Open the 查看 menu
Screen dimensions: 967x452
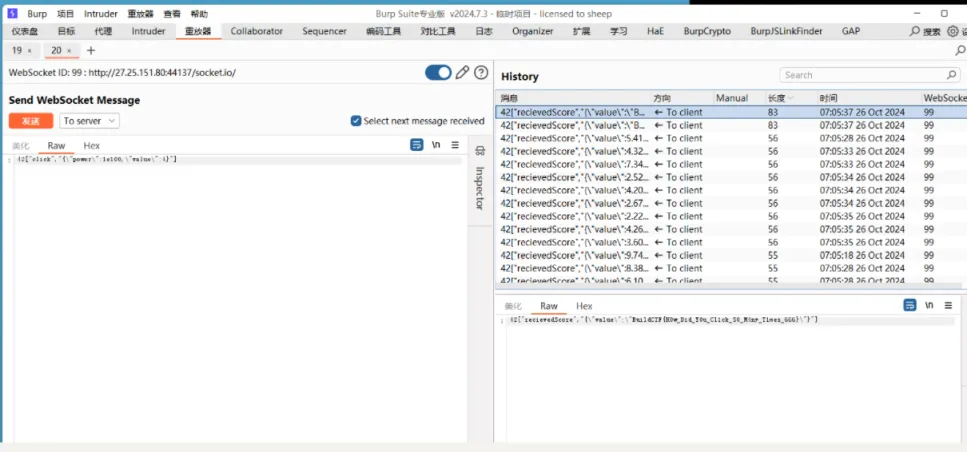(172, 14)
